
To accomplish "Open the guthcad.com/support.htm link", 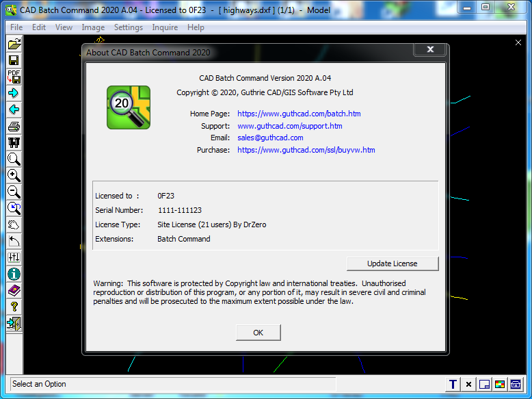I will tap(290, 126).
